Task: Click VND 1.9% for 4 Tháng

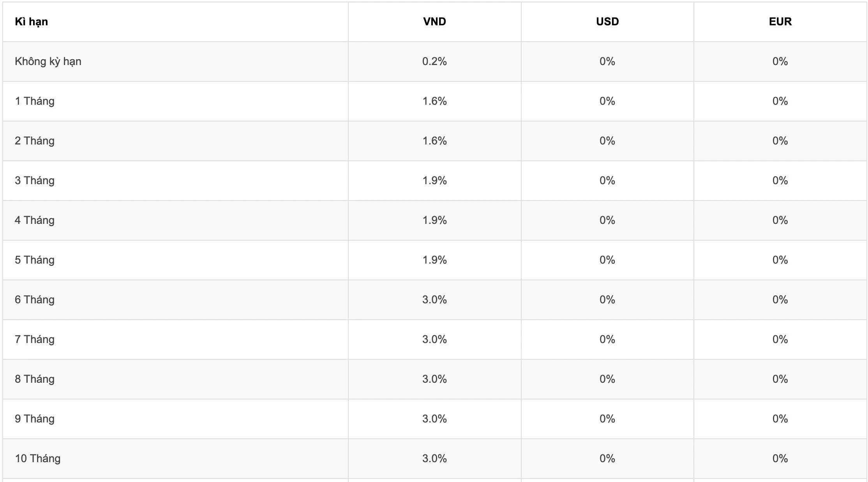Action: (434, 220)
